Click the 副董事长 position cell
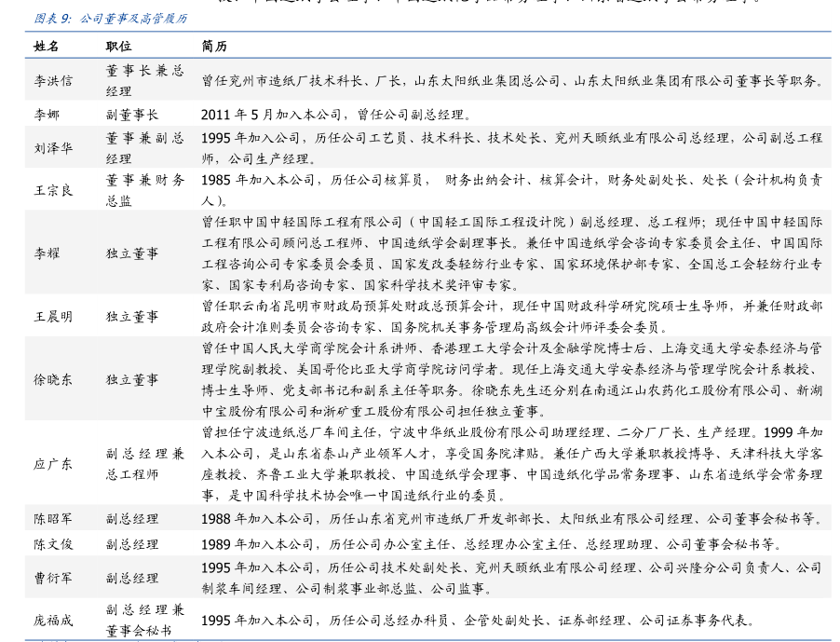The image size is (840, 642). coord(131,115)
